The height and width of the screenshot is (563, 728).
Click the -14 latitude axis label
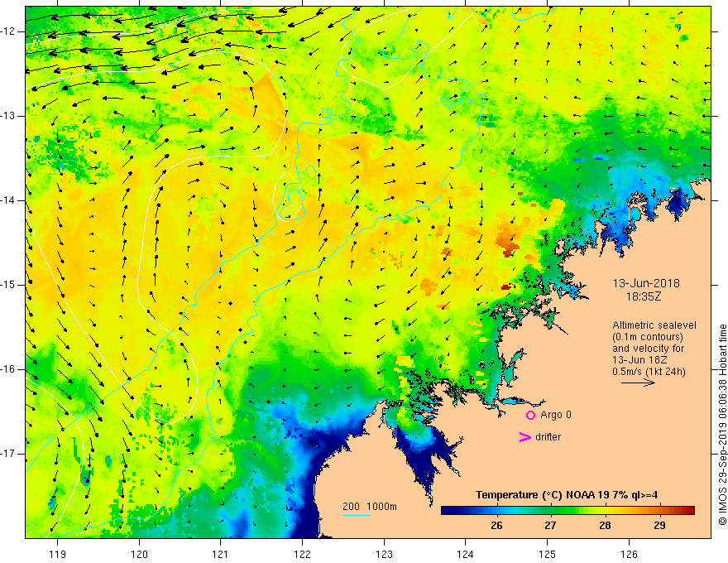[9, 200]
